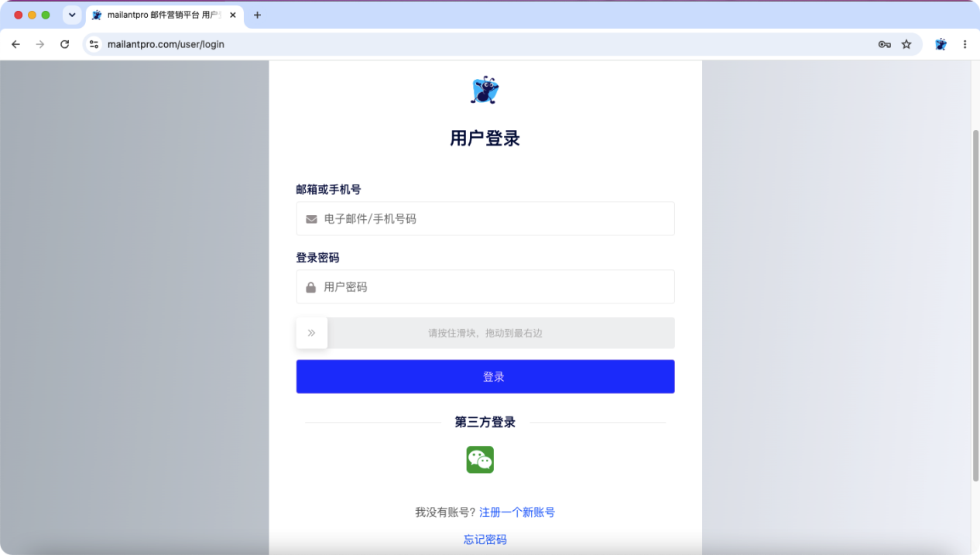Click the email or phone input field

485,218
